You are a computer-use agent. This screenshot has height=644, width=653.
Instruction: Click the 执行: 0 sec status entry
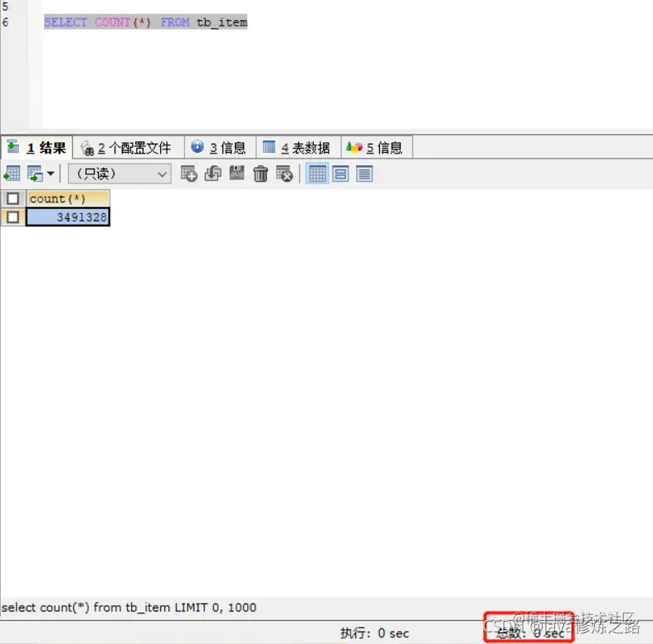374,633
